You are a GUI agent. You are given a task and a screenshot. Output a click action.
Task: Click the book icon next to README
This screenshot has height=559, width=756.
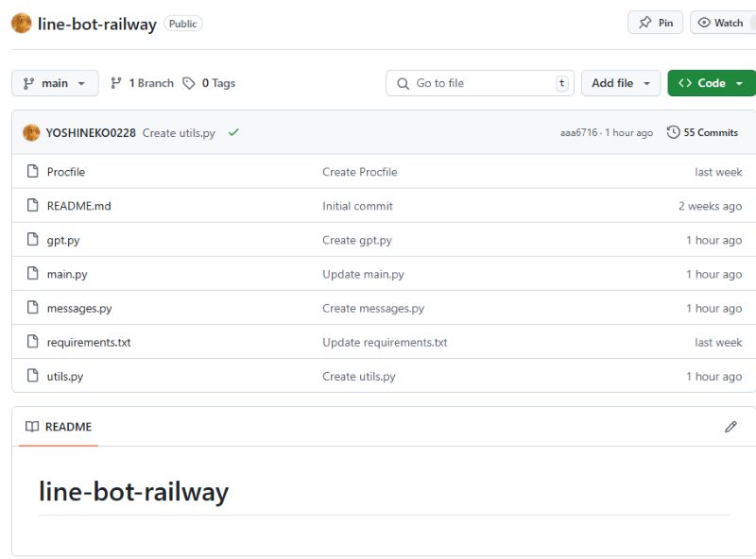click(x=32, y=427)
